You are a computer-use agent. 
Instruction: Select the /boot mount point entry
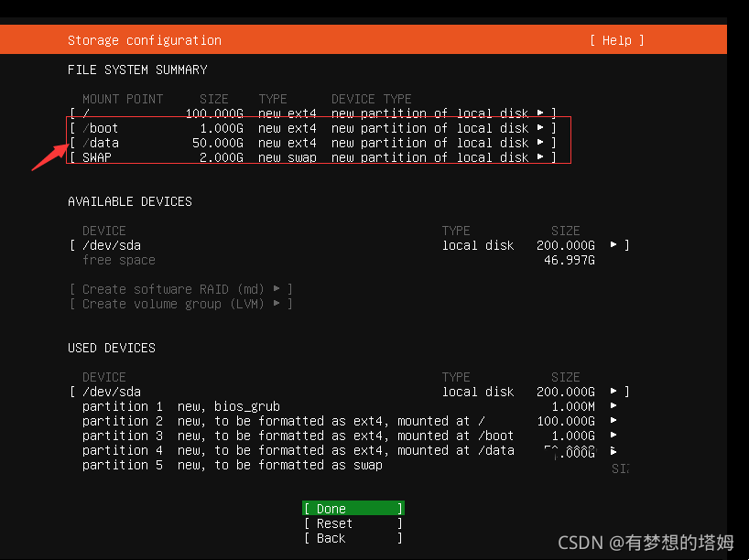[313, 128]
